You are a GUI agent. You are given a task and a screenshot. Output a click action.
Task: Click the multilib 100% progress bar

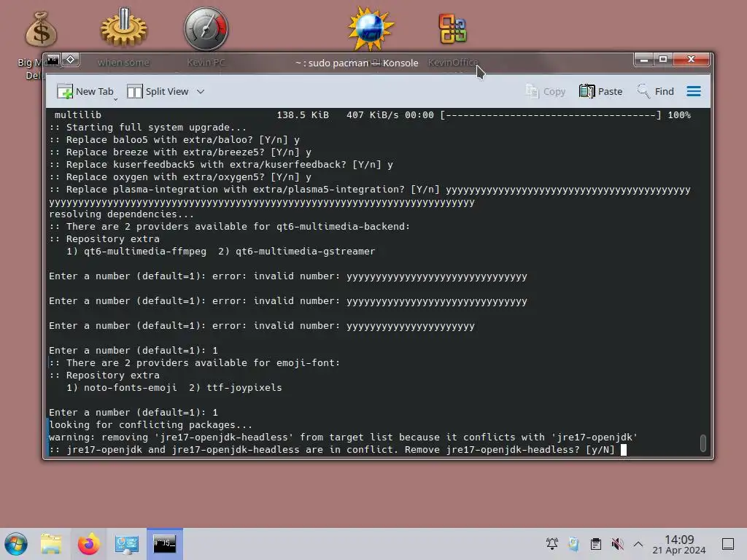551,114
